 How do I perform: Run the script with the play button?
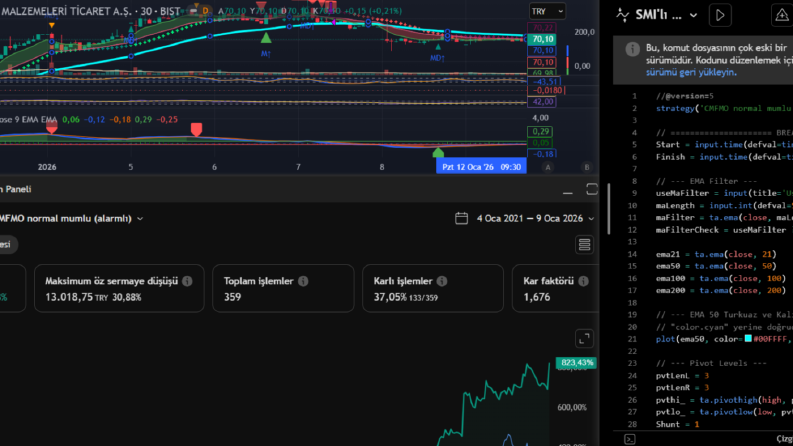pos(720,15)
